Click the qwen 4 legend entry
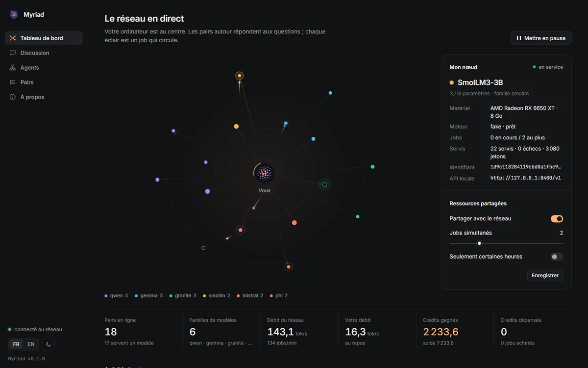Screen dimensions: 588x368 (116, 296)
